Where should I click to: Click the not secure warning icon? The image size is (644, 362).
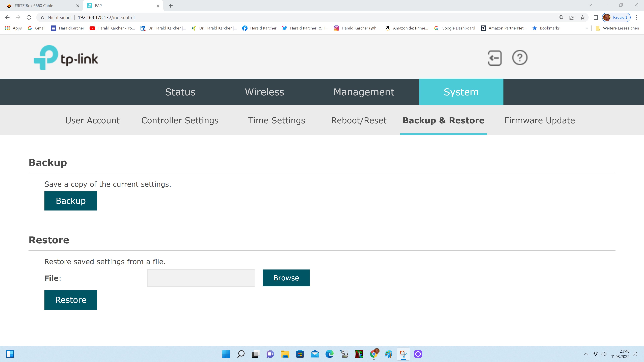(42, 17)
